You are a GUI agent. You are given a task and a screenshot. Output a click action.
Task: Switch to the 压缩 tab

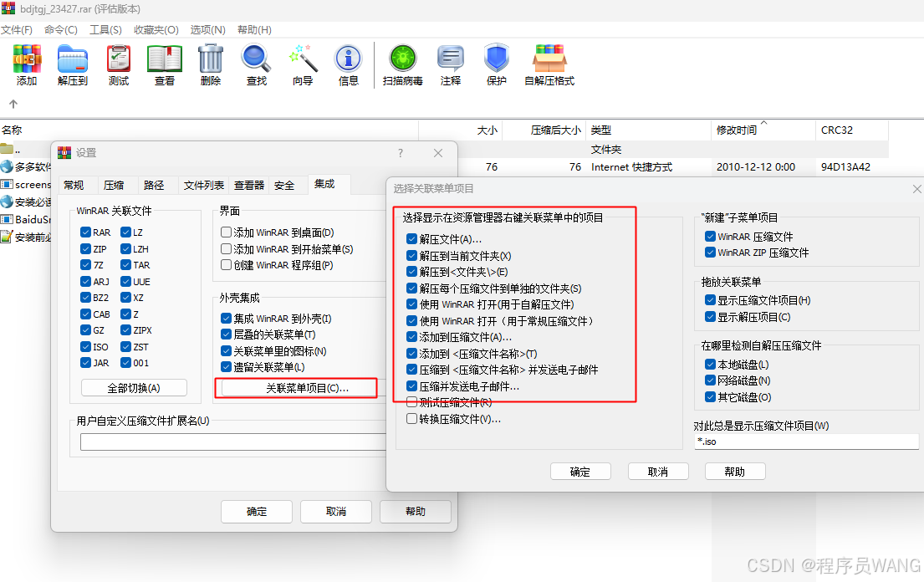pyautogui.click(x=114, y=185)
